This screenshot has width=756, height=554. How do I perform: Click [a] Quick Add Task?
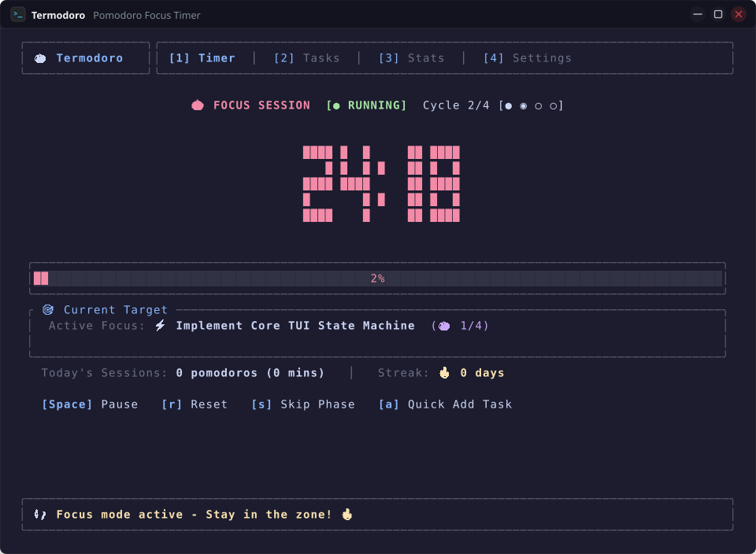tap(445, 404)
